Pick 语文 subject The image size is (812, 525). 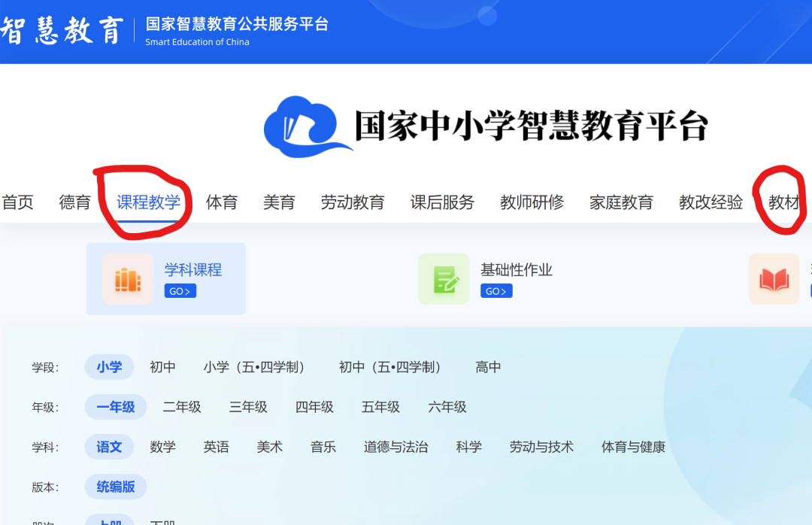pyautogui.click(x=109, y=448)
